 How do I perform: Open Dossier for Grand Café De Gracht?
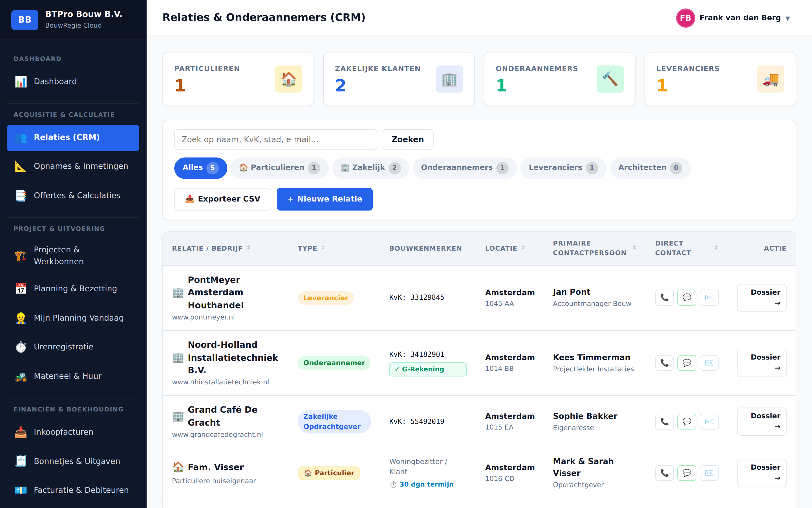[761, 422]
